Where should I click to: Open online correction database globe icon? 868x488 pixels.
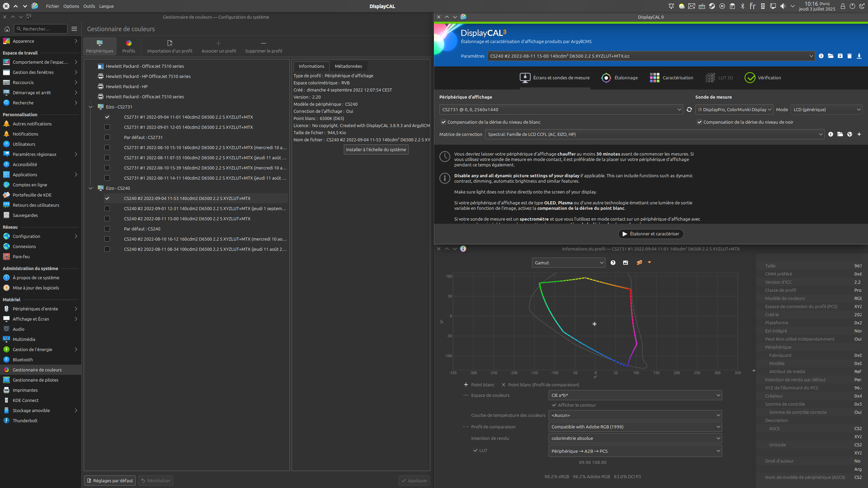tap(849, 134)
